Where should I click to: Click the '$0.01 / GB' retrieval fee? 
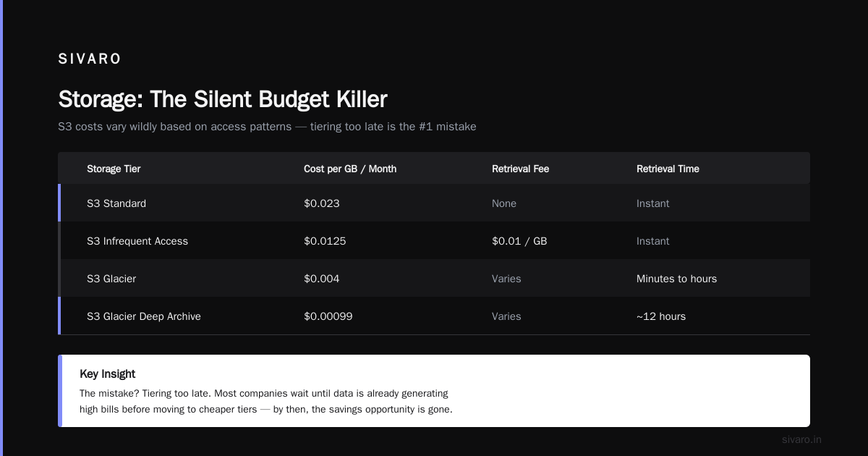(519, 241)
